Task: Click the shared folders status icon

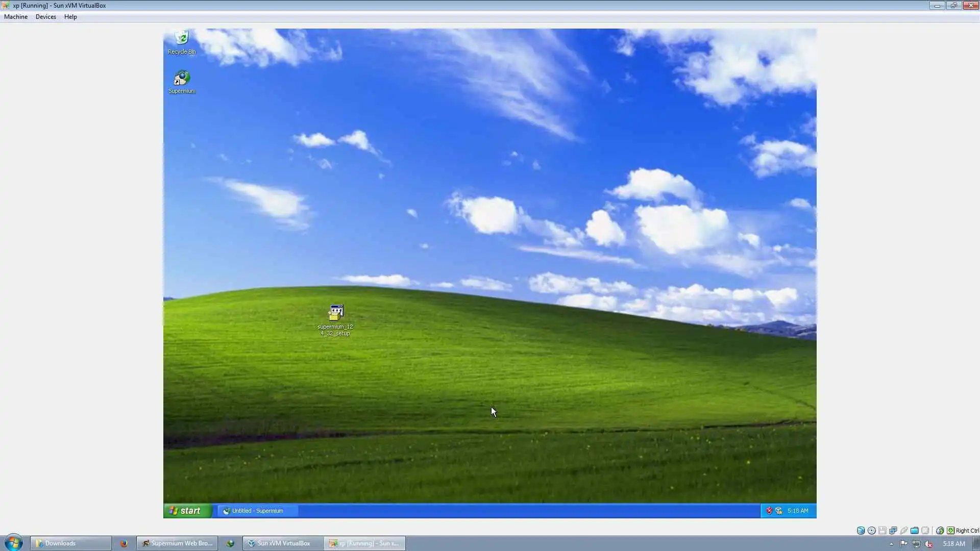Action: (x=914, y=531)
